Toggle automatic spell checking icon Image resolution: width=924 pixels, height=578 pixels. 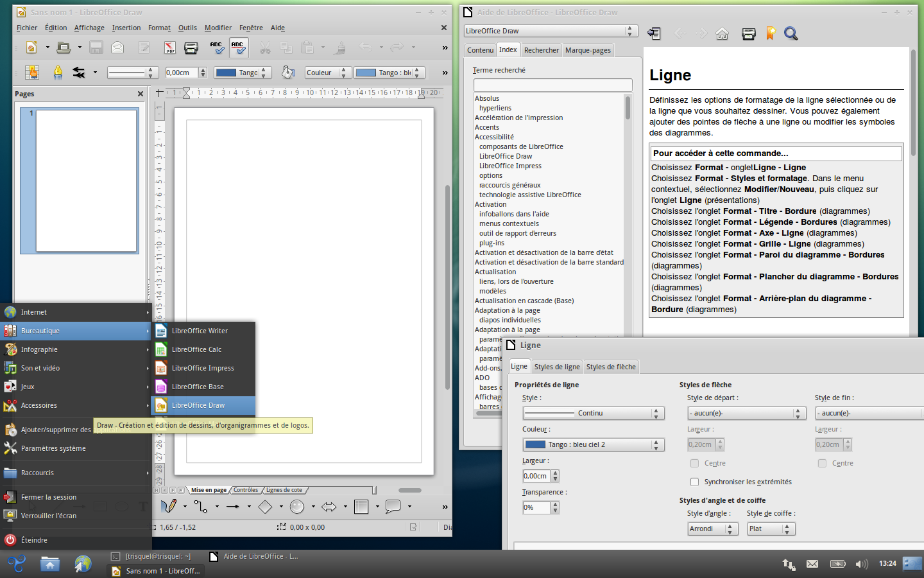tap(238, 47)
